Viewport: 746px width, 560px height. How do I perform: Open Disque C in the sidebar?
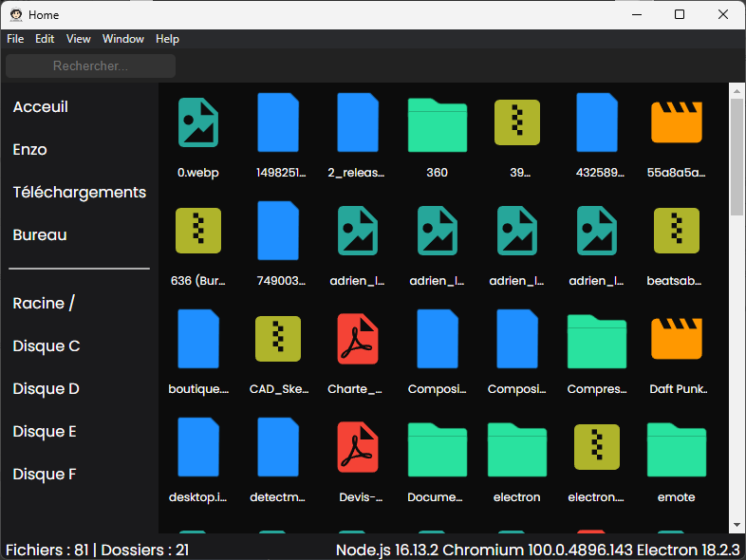click(x=47, y=345)
